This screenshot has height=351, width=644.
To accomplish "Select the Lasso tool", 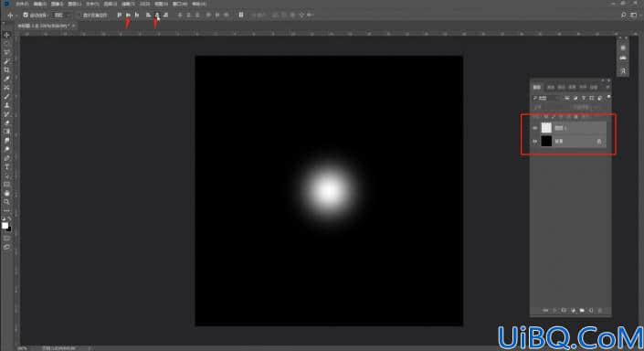I will (x=6, y=52).
